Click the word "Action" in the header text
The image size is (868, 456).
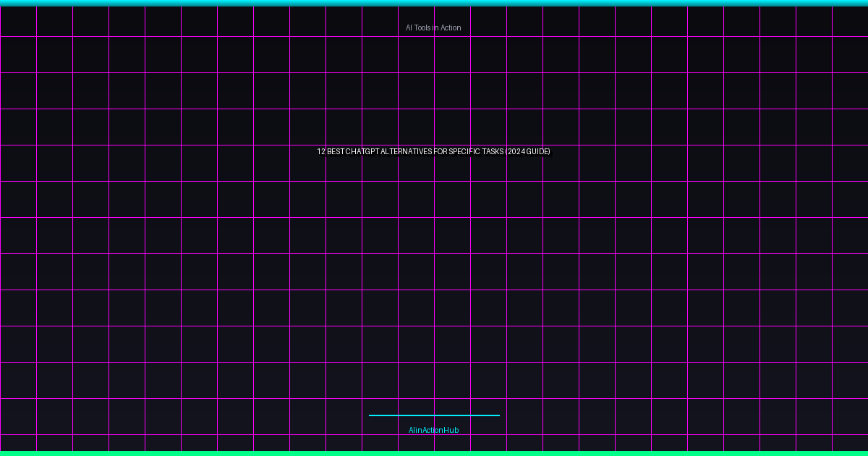(x=451, y=28)
